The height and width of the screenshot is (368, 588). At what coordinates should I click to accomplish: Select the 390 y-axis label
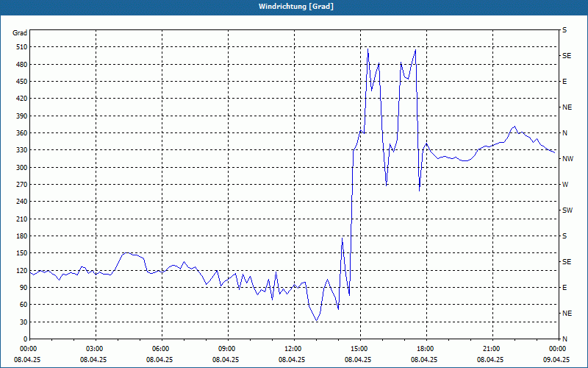pos(21,116)
